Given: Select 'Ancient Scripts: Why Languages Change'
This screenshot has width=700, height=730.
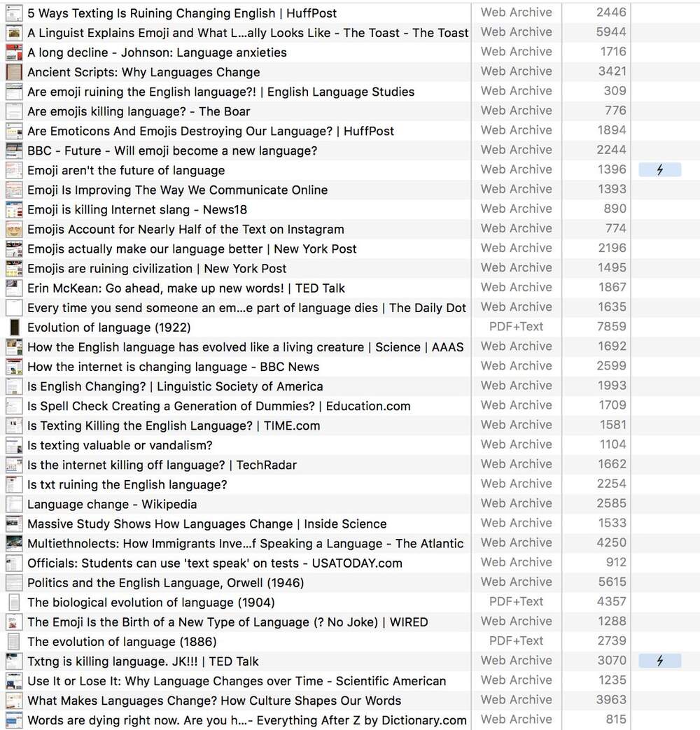Looking at the screenshot, I should point(143,72).
